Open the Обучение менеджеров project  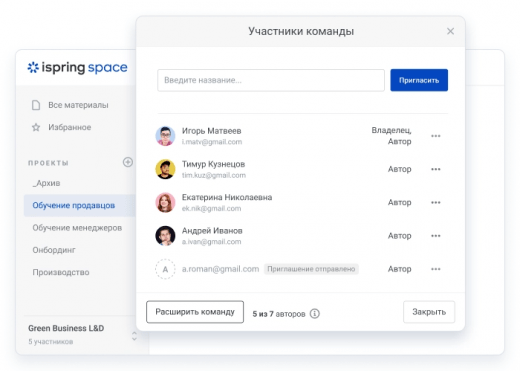[x=77, y=228]
